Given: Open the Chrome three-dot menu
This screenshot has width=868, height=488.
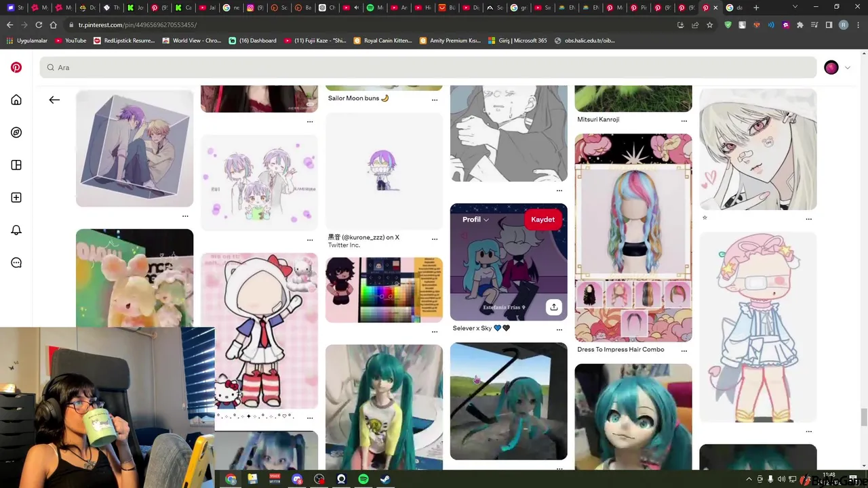Looking at the screenshot, I should coord(858,25).
